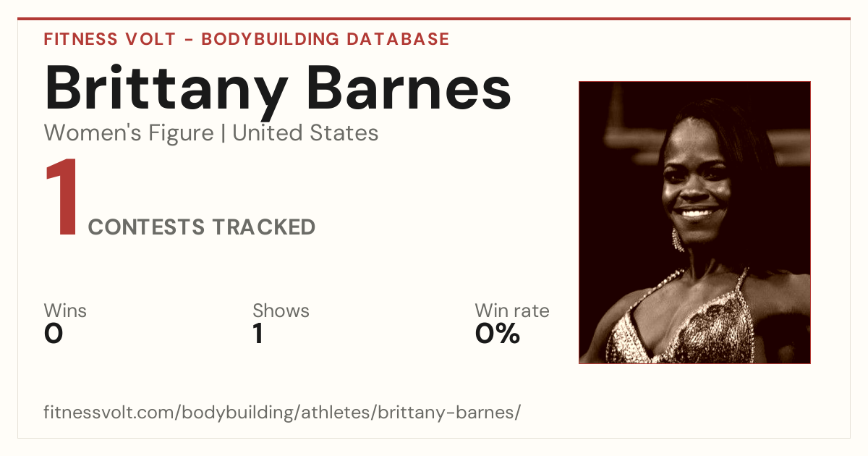Click the vertical bar separator in subtitle
868x456 pixels.
(x=223, y=134)
